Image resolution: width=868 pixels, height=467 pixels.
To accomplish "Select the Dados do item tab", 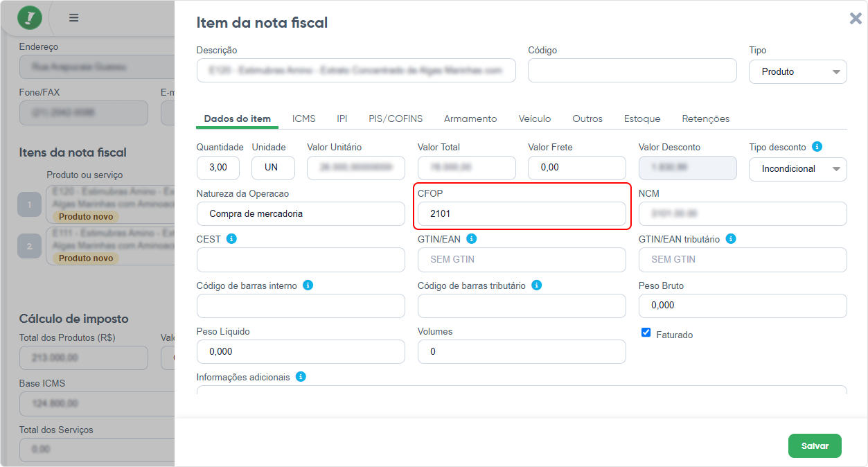I will (x=237, y=119).
